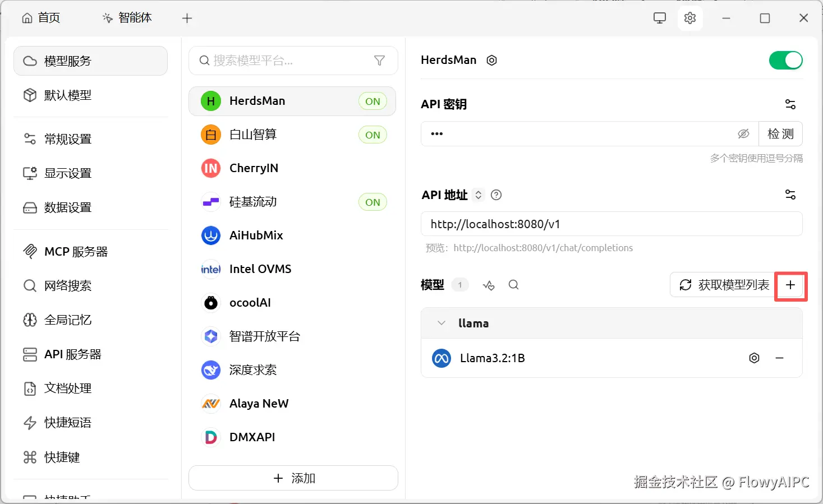Screen dimensions: 823x504
Task: Click the monitor display icon in title bar
Action: pos(660,18)
